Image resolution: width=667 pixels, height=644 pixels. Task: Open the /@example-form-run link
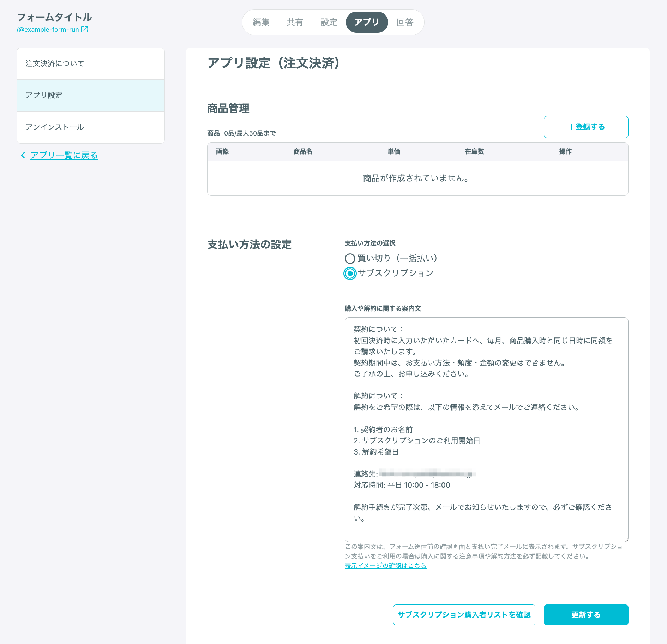(48, 30)
